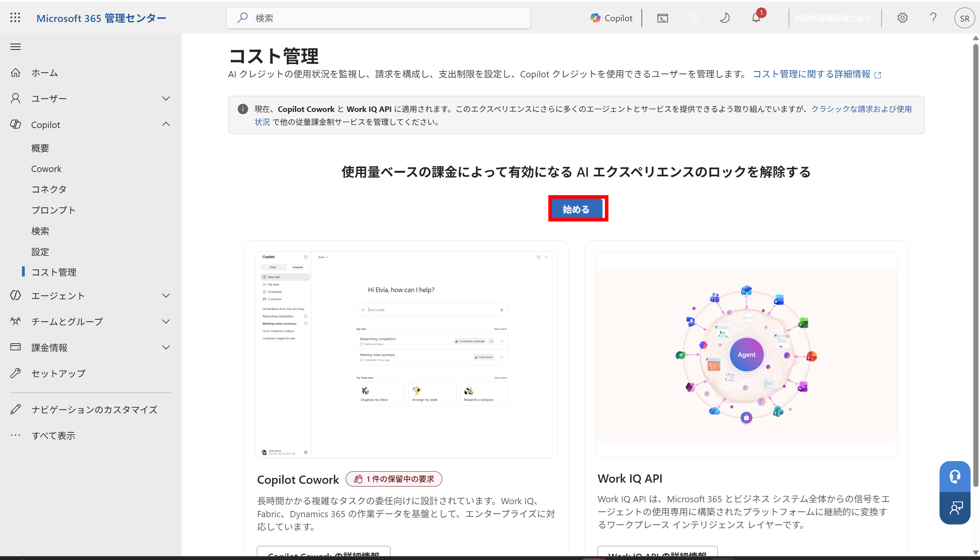Click 1件の保留中の要求 badge
The image size is (980, 560).
[394, 479]
